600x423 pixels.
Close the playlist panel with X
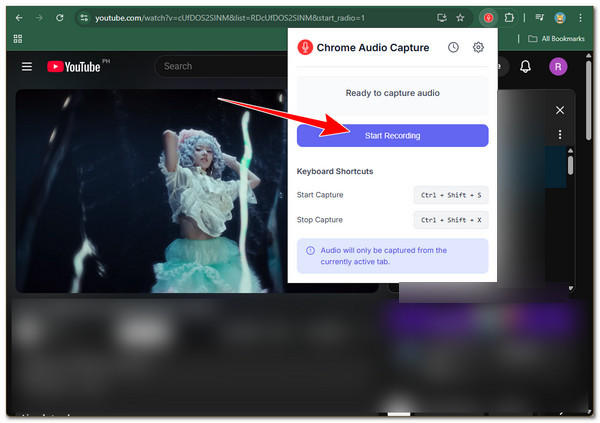(560, 110)
